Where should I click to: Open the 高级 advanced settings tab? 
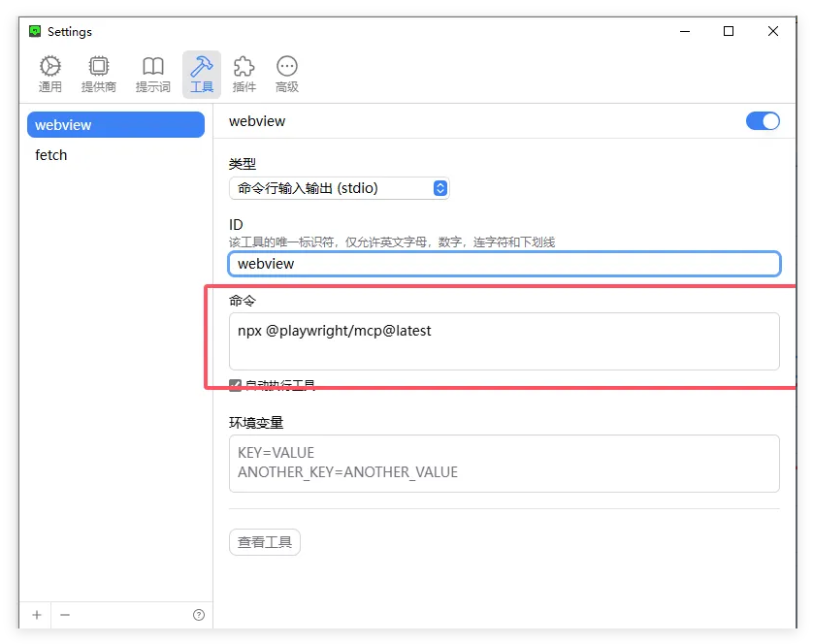tap(287, 74)
